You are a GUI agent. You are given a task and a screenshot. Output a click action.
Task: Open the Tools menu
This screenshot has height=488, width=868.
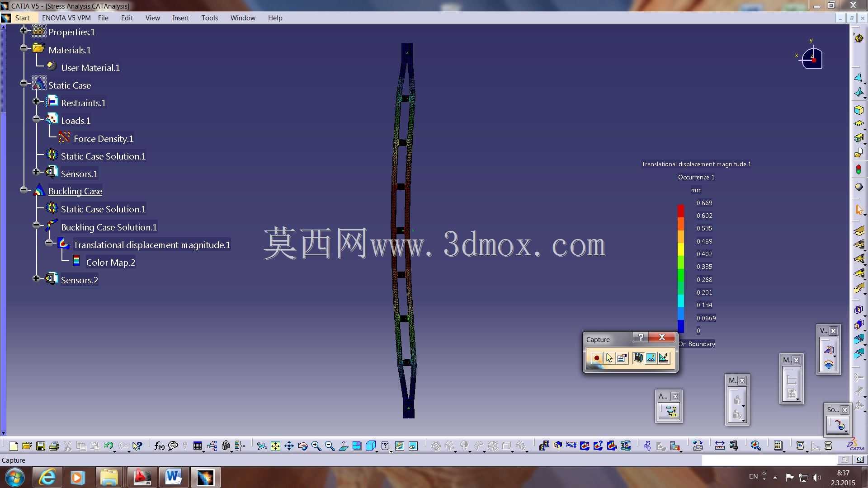pyautogui.click(x=209, y=18)
